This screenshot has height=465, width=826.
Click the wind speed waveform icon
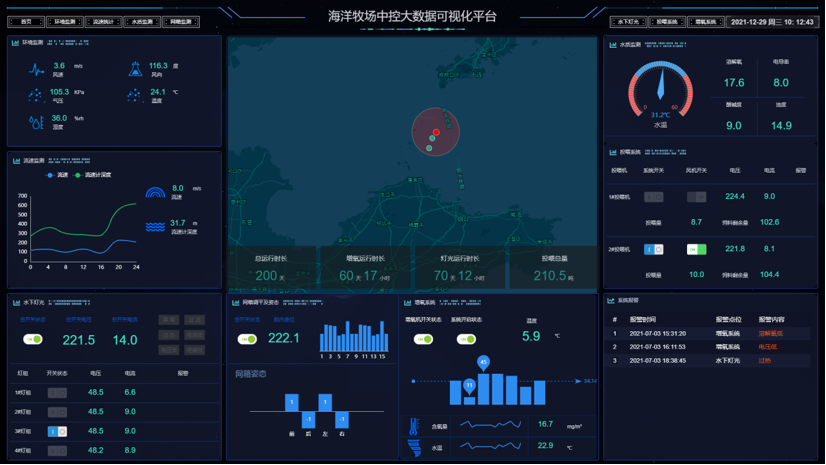(x=36, y=70)
